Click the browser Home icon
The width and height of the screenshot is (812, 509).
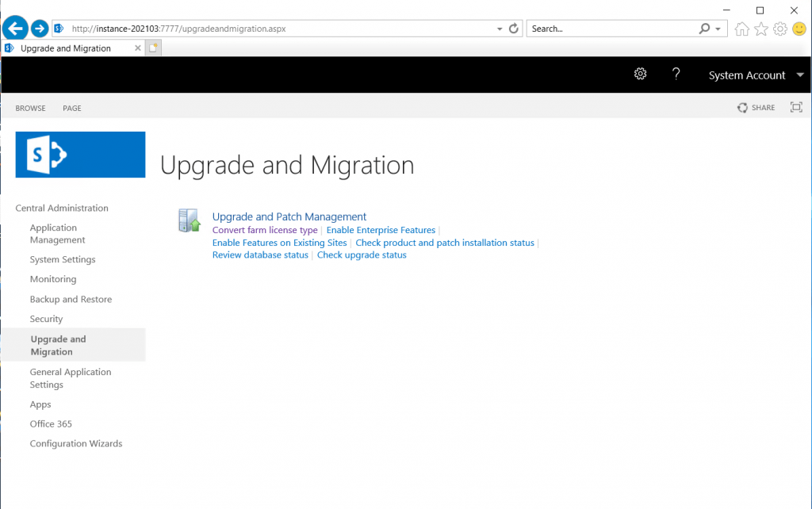coord(741,29)
